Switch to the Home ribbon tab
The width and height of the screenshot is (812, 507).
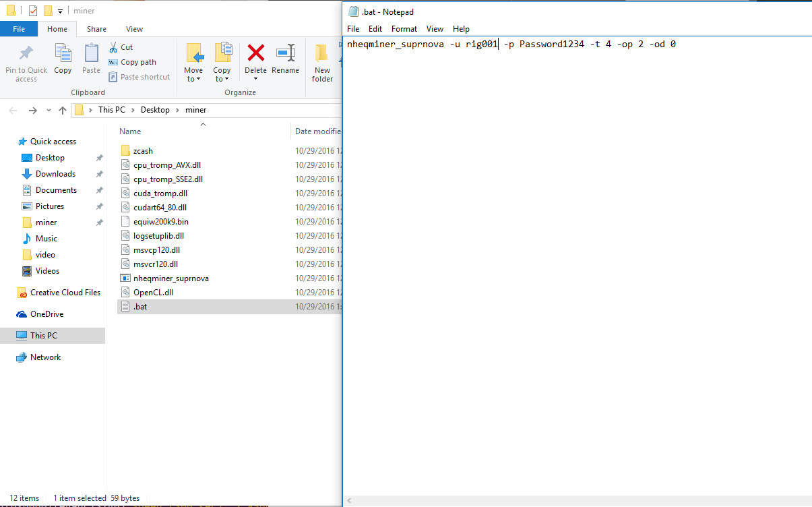click(57, 29)
